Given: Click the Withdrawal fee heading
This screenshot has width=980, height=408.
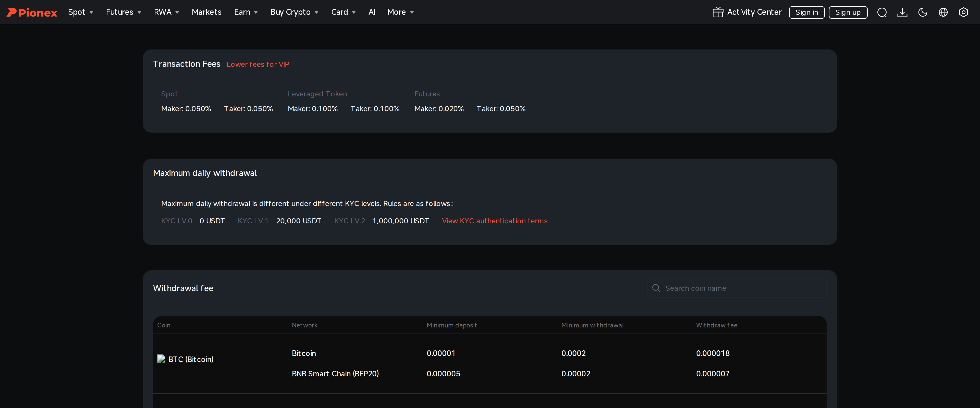Looking at the screenshot, I should (183, 288).
